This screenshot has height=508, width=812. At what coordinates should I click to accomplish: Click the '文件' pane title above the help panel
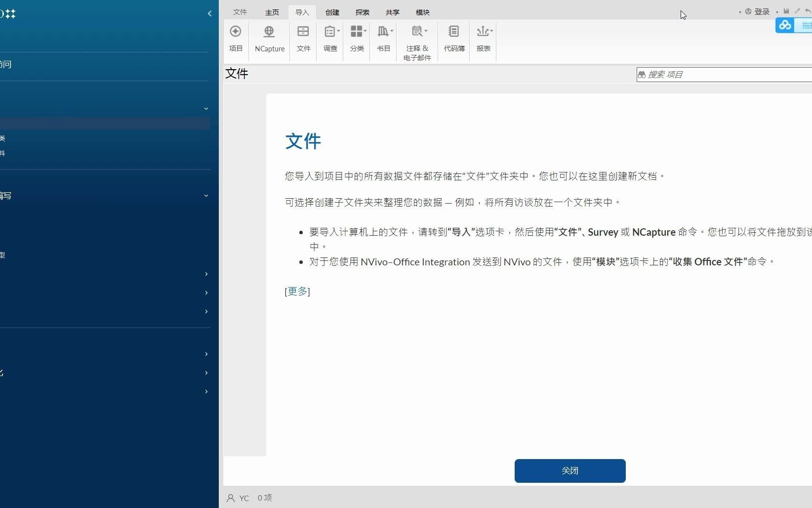pyautogui.click(x=237, y=74)
